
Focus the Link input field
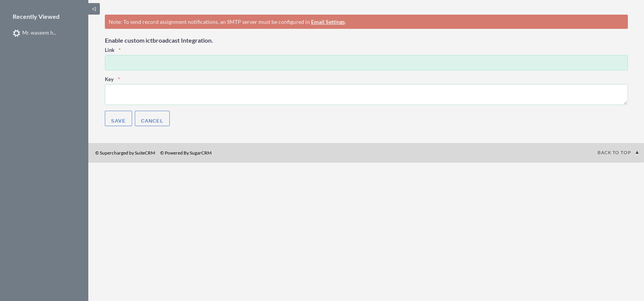pos(366,63)
